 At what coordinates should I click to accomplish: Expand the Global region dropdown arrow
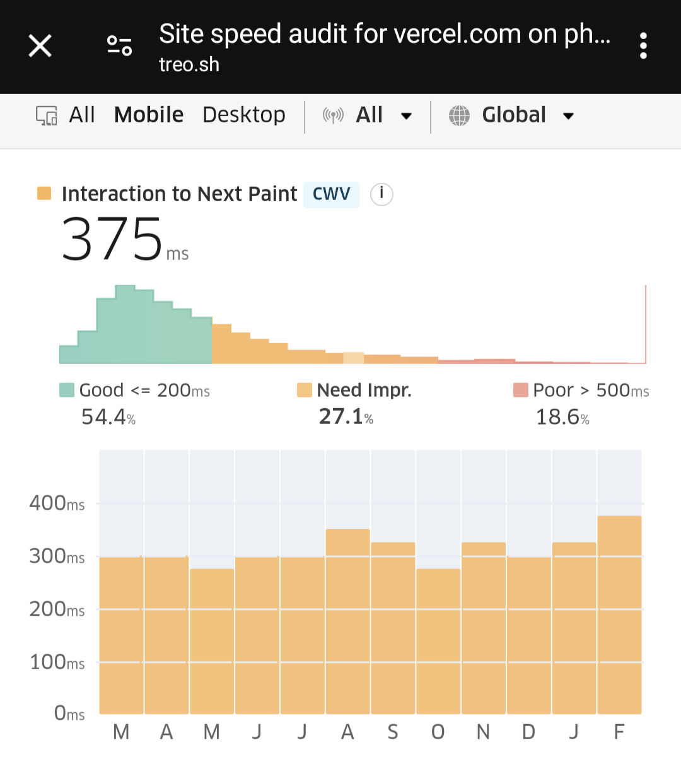(x=568, y=116)
